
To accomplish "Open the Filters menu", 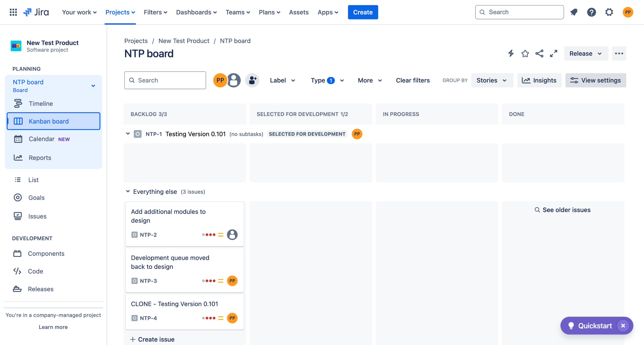I will pos(155,12).
